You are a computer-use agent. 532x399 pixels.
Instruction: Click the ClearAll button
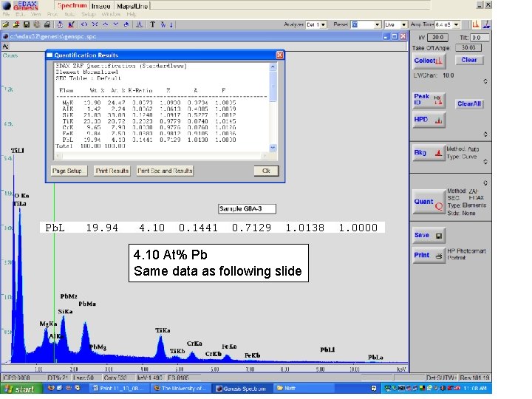click(x=469, y=104)
